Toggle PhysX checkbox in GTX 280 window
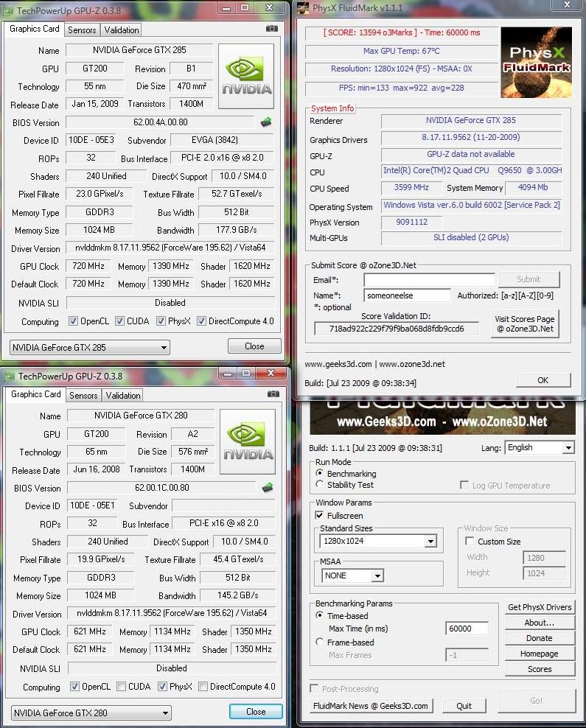The height and width of the screenshot is (728, 586). click(x=162, y=686)
